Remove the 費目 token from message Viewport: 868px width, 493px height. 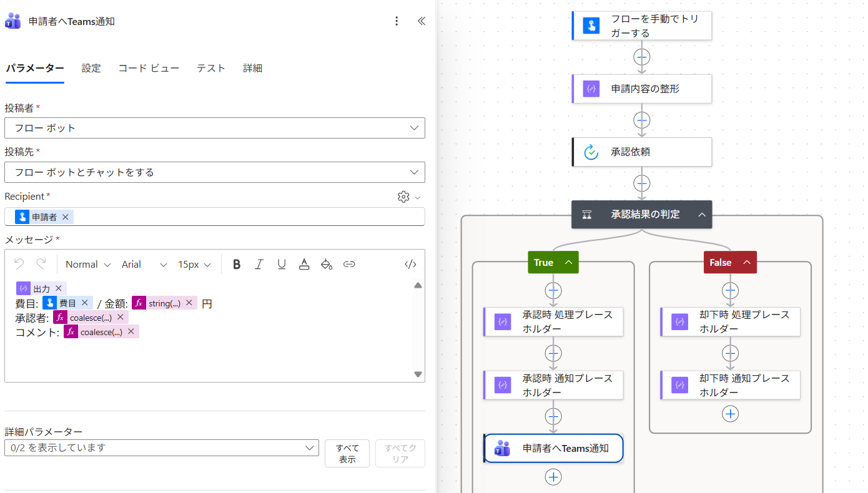click(x=84, y=303)
